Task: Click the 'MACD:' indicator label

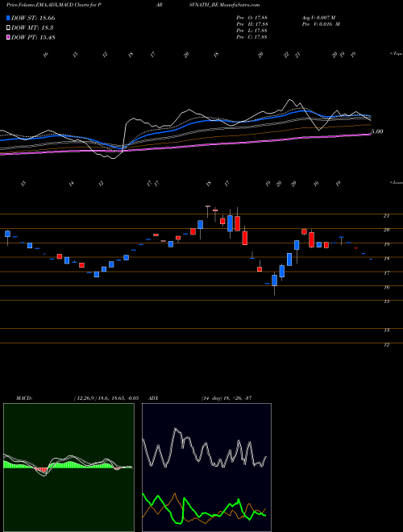Action: click(24, 398)
